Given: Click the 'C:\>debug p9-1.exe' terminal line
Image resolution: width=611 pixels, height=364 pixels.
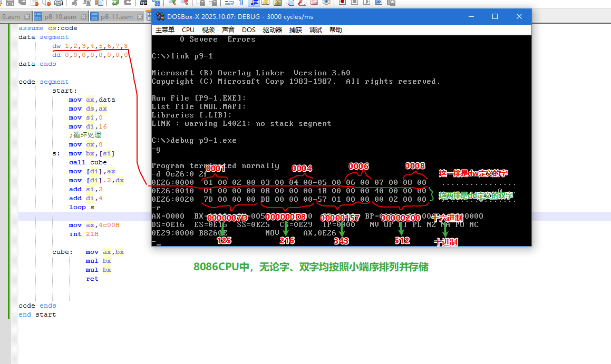Looking at the screenshot, I should click(194, 141).
